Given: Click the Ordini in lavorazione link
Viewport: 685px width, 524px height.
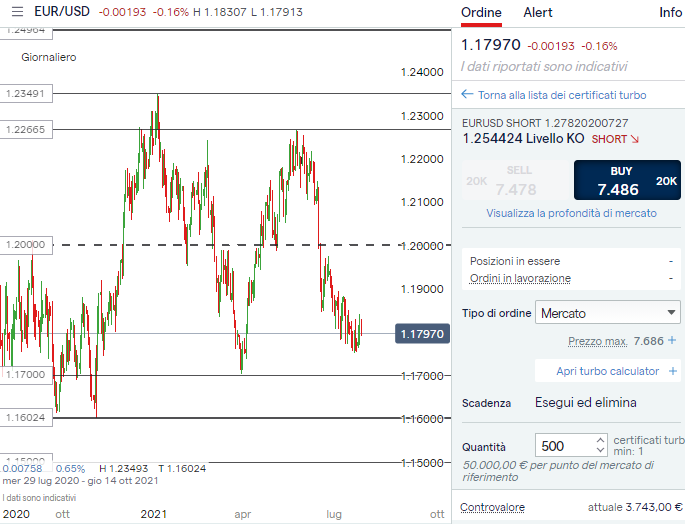Looking at the screenshot, I should pyautogui.click(x=520, y=278).
